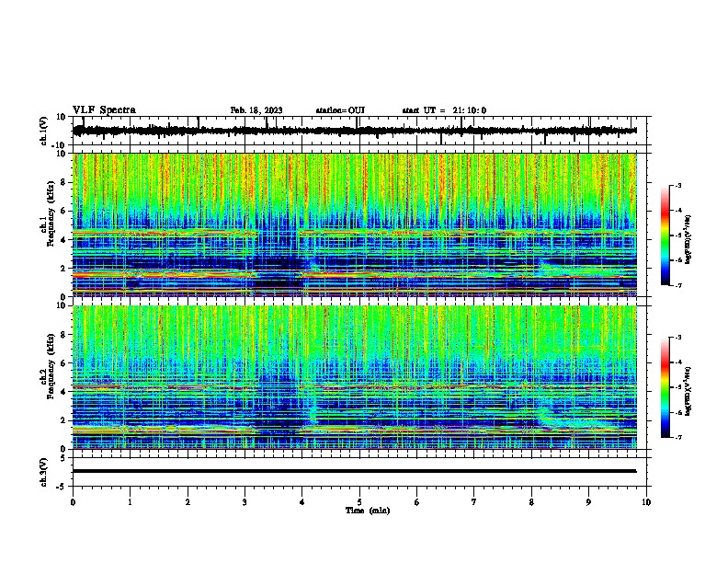This screenshot has height=563, width=728.
Task: Click the ch.2 color scale bar
Action: coord(665,387)
